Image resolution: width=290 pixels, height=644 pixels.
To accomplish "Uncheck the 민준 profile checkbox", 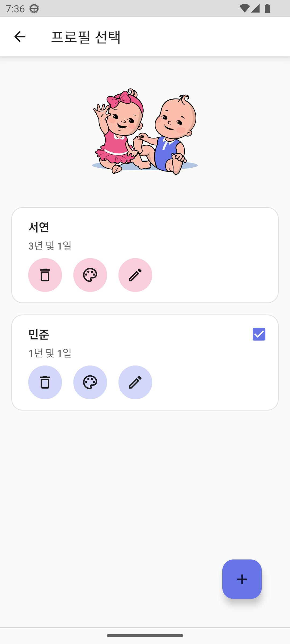I will click(259, 334).
